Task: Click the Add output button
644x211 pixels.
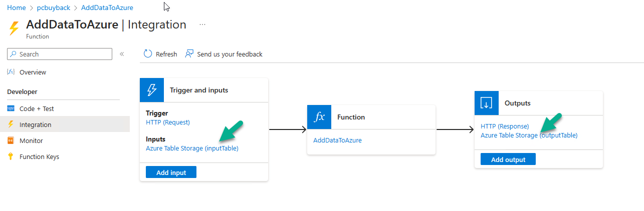Action: click(x=508, y=159)
